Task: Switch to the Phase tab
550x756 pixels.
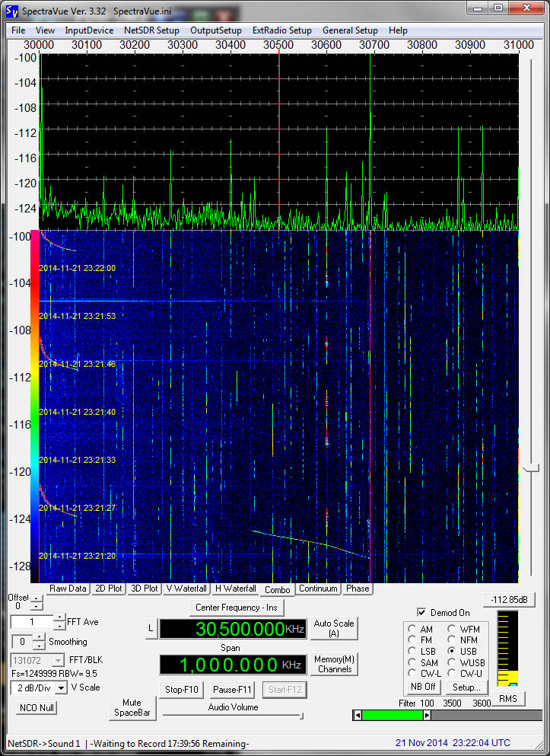Action: pyautogui.click(x=358, y=589)
